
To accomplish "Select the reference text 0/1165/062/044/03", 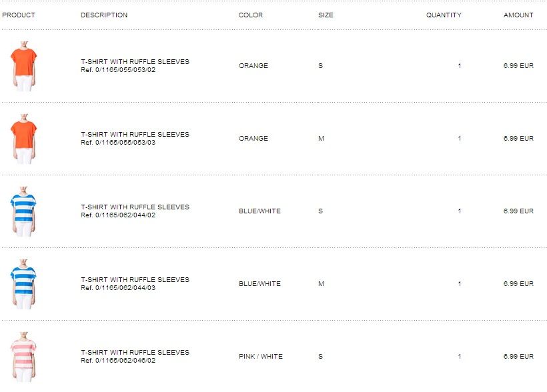I will click(125, 287).
